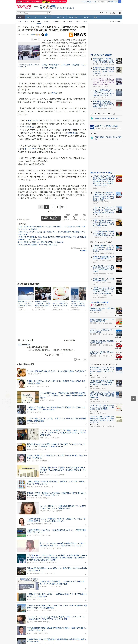Open the keyboard DDT dropdown in header
Screen dimensions: 138x644
(113, 2)
